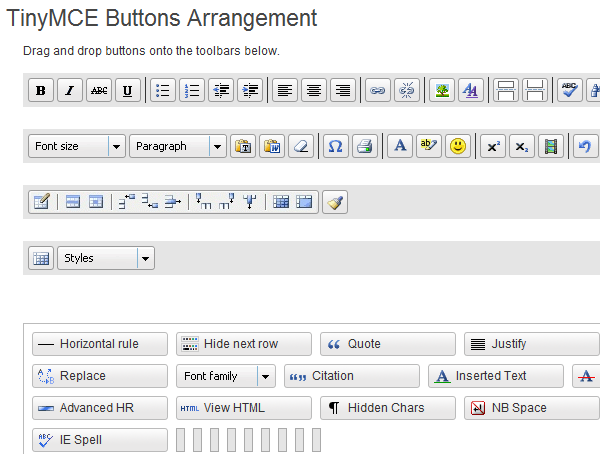Click the Strikethrough ABC icon
The image size is (600, 454).
(x=98, y=90)
